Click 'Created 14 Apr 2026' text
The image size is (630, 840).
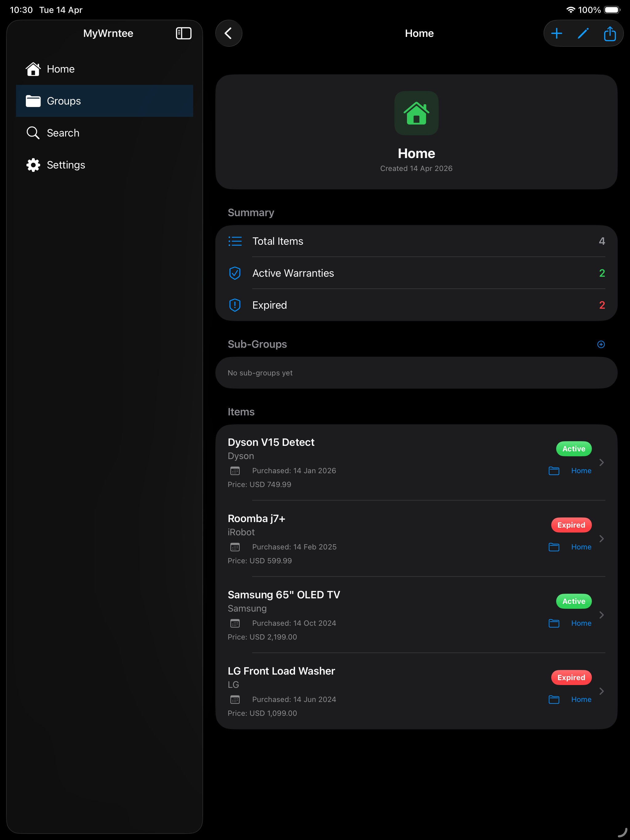tap(417, 168)
